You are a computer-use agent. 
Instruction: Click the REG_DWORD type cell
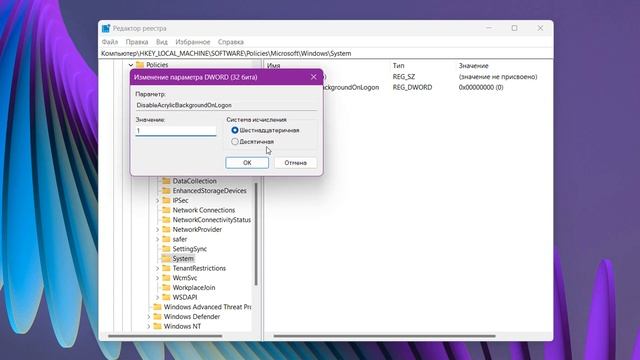(x=412, y=87)
